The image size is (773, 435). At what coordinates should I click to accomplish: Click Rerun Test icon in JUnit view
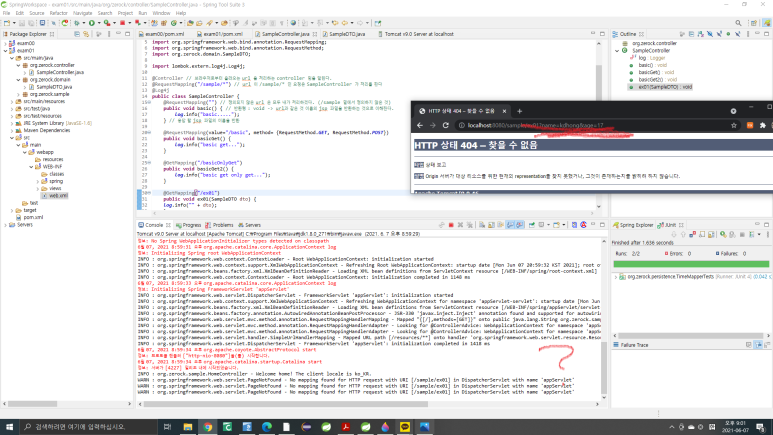tap(723, 234)
